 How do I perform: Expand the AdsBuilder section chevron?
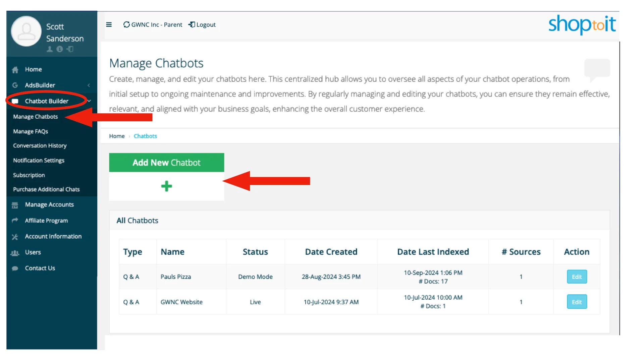[x=89, y=85]
